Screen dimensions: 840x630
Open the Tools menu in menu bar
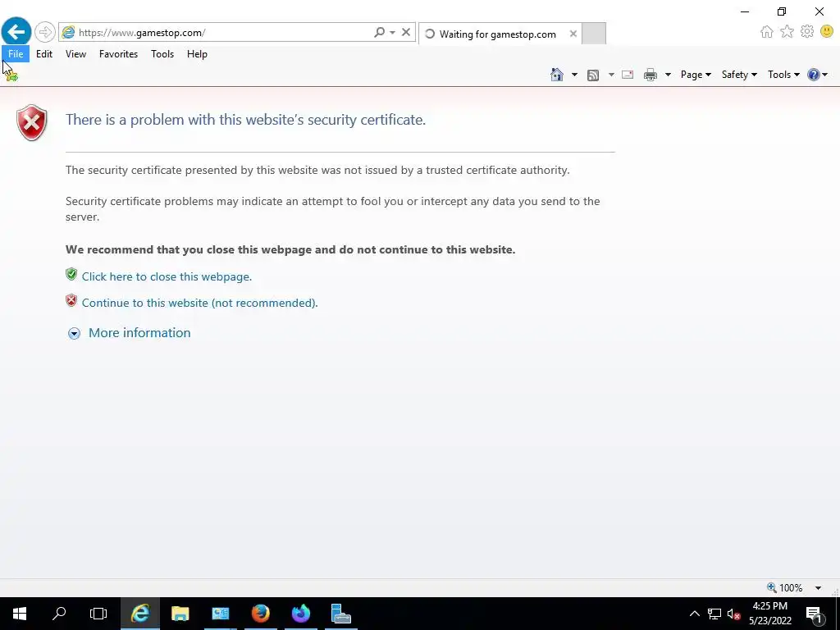point(162,53)
